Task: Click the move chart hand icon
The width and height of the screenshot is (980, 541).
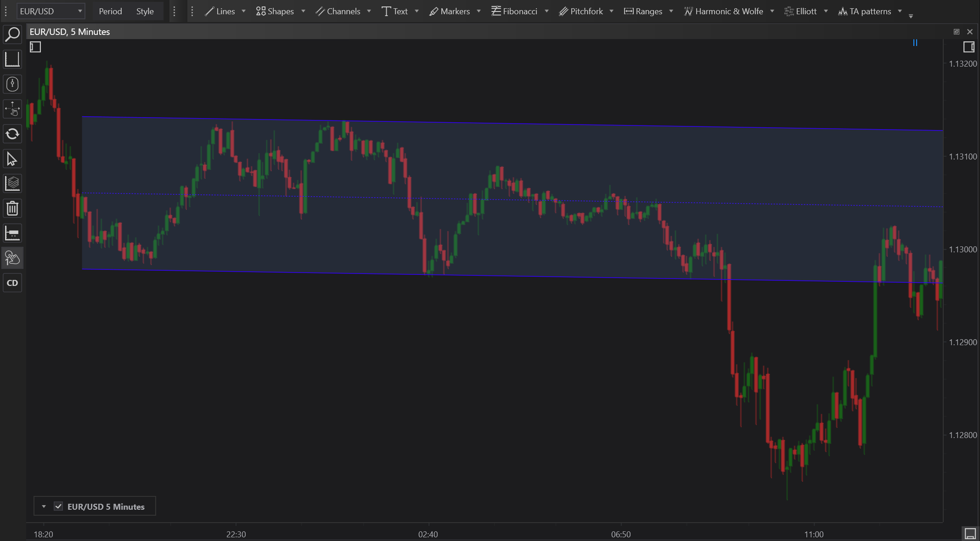Action: (x=12, y=109)
